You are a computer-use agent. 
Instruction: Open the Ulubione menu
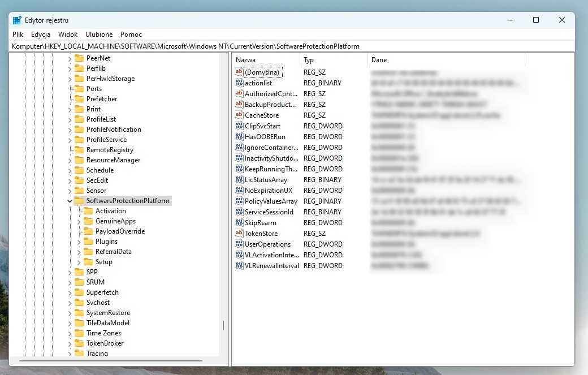click(99, 34)
